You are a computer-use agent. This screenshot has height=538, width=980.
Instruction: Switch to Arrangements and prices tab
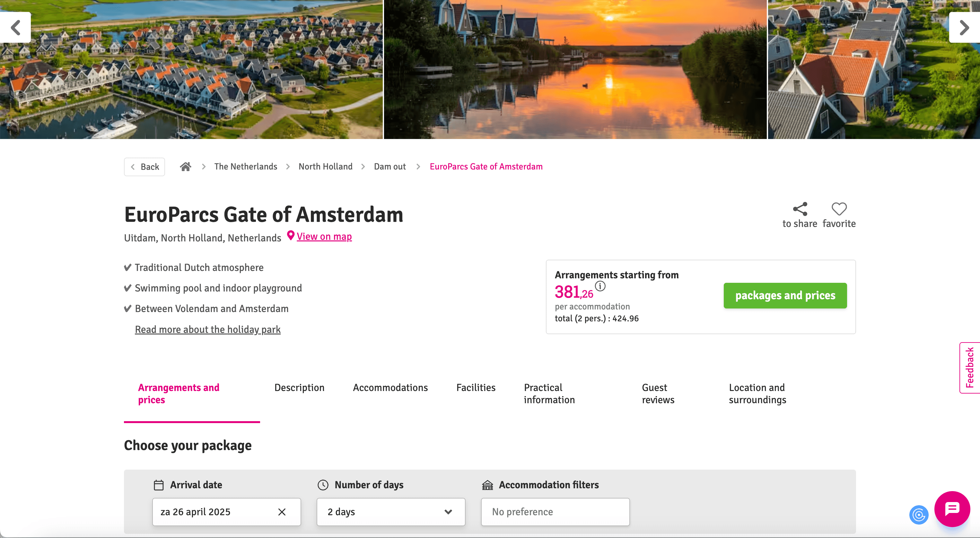(192, 394)
